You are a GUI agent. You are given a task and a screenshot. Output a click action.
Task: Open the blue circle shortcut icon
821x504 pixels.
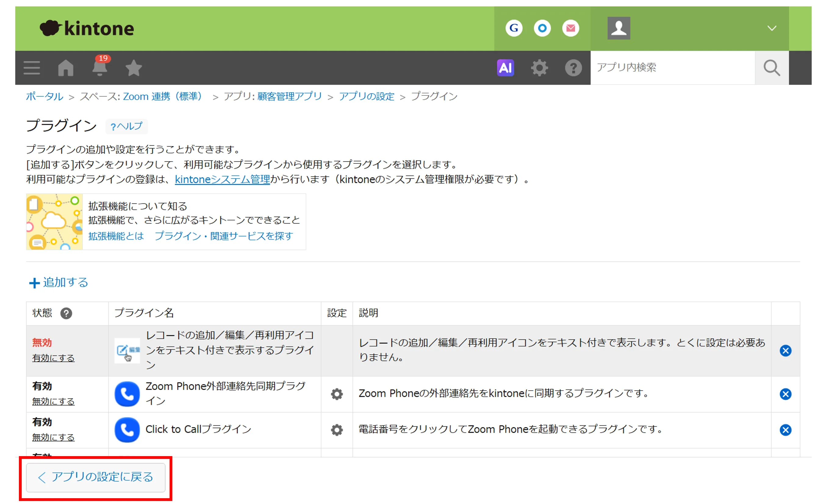542,28
